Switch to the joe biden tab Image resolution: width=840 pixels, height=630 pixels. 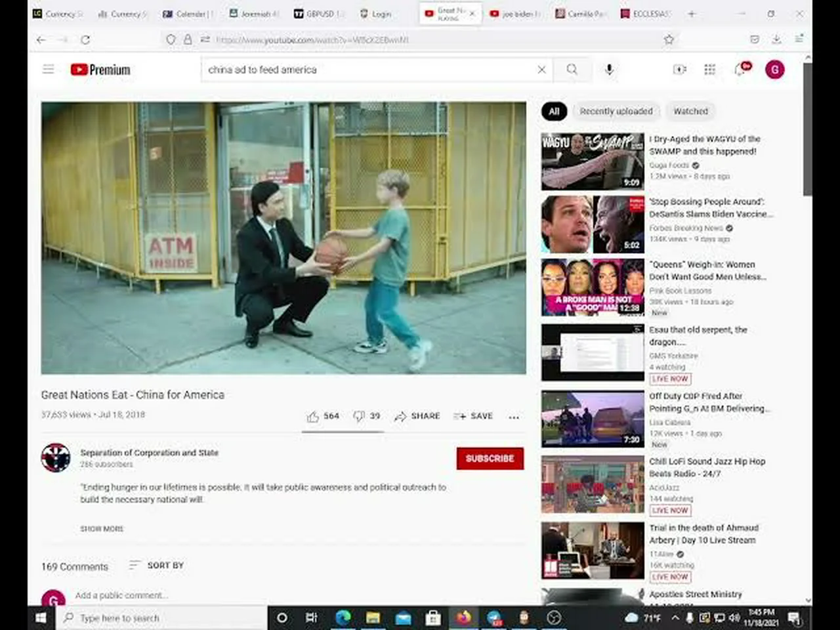pos(516,13)
